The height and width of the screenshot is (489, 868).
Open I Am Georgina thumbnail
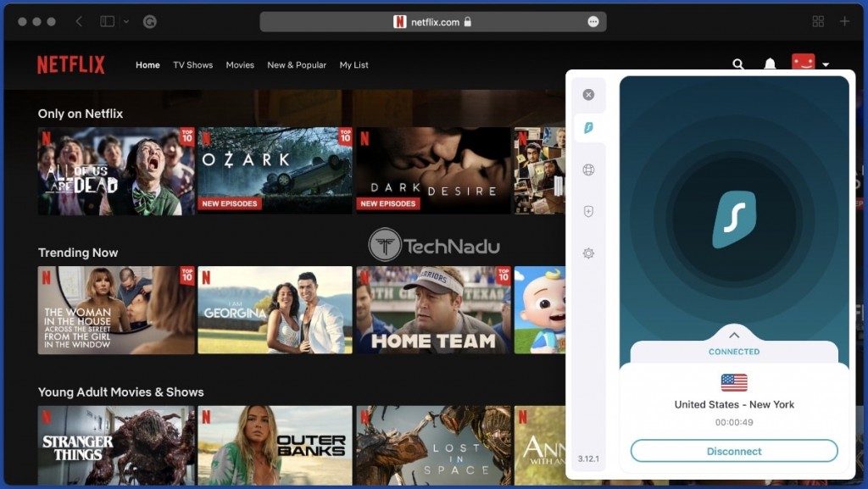pos(275,310)
